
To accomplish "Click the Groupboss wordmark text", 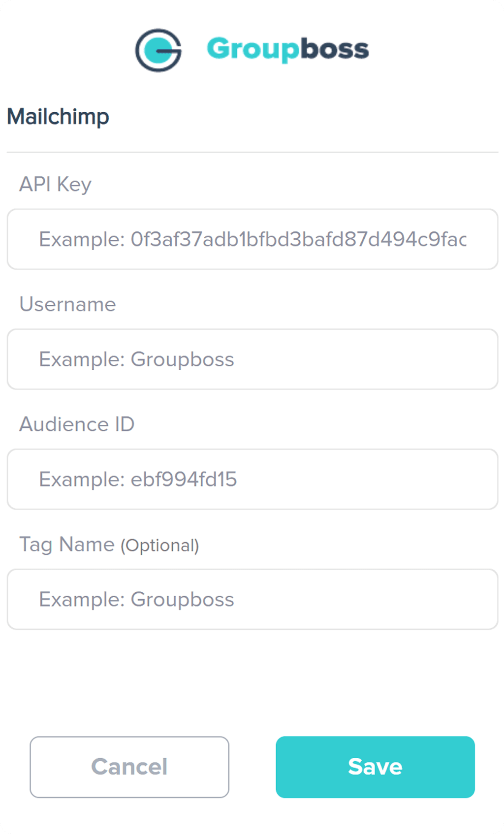I will [x=287, y=50].
